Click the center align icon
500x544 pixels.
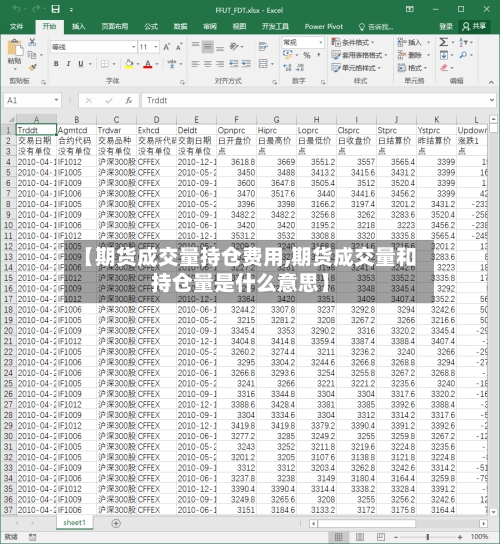pyautogui.click(x=207, y=64)
